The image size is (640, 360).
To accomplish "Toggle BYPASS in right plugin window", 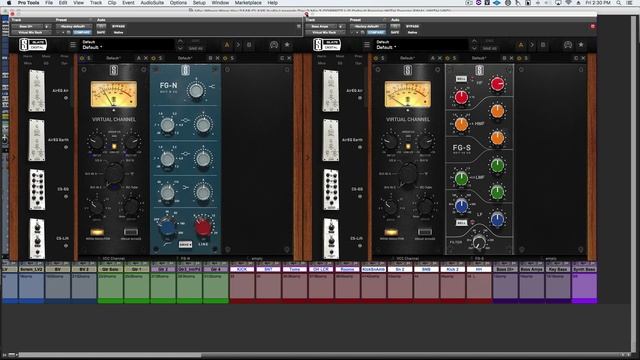I will [x=412, y=26].
